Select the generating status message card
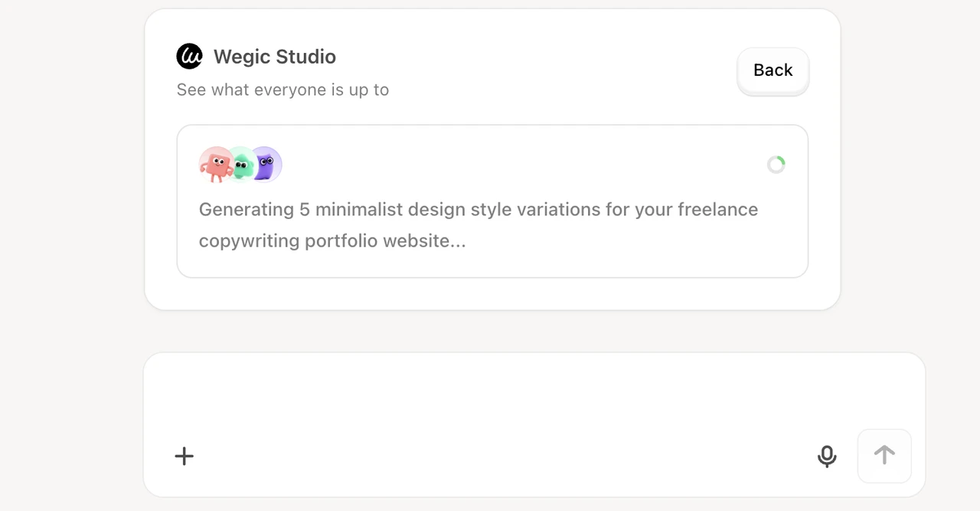Image resolution: width=980 pixels, height=511 pixels. (x=492, y=201)
